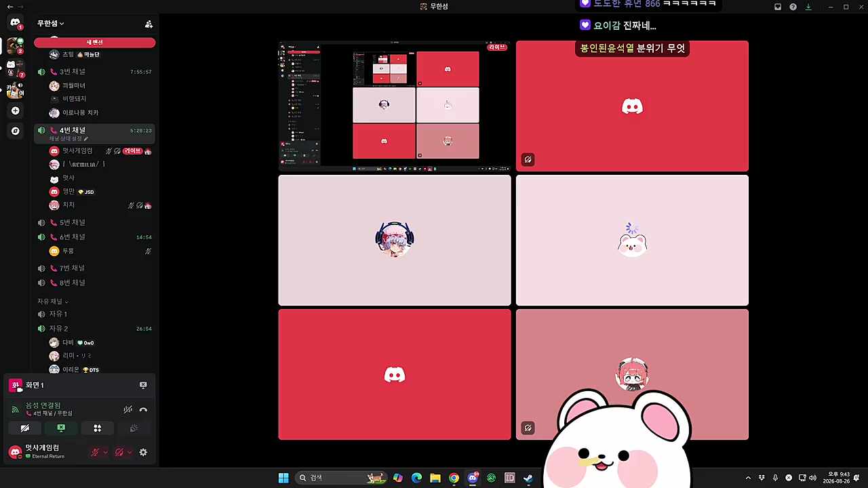Screen dimensions: 868x488
Task: Disconnect from voice with the hang-up icon
Action: tap(143, 409)
